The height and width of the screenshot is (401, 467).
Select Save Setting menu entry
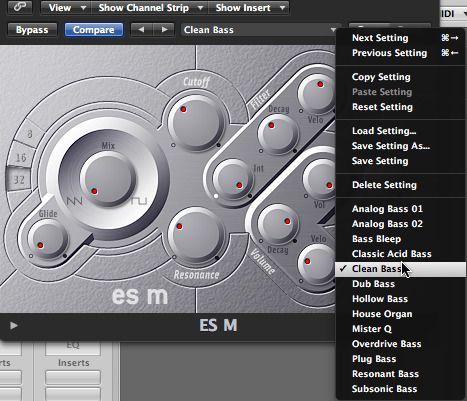coord(400,161)
